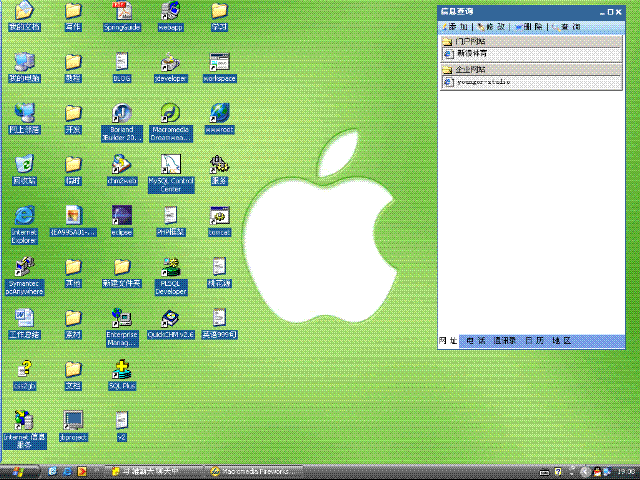Select the Recycle Bin desktop icon

coord(24,170)
